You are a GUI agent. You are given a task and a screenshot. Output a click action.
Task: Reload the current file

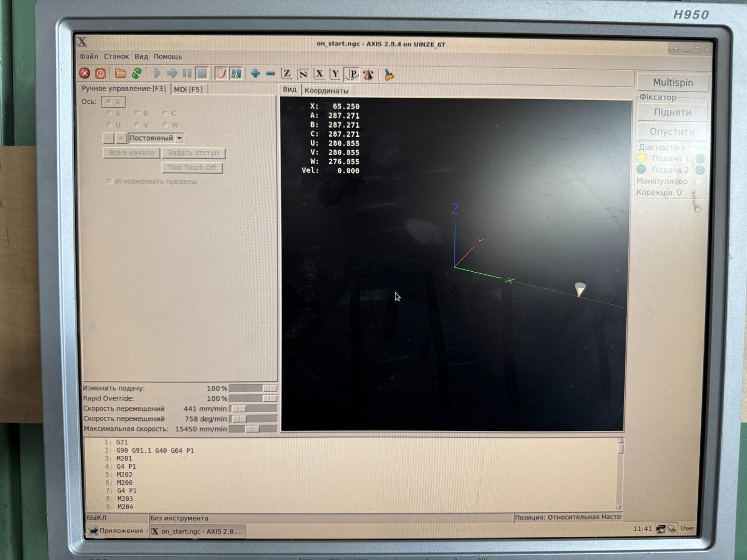point(136,74)
